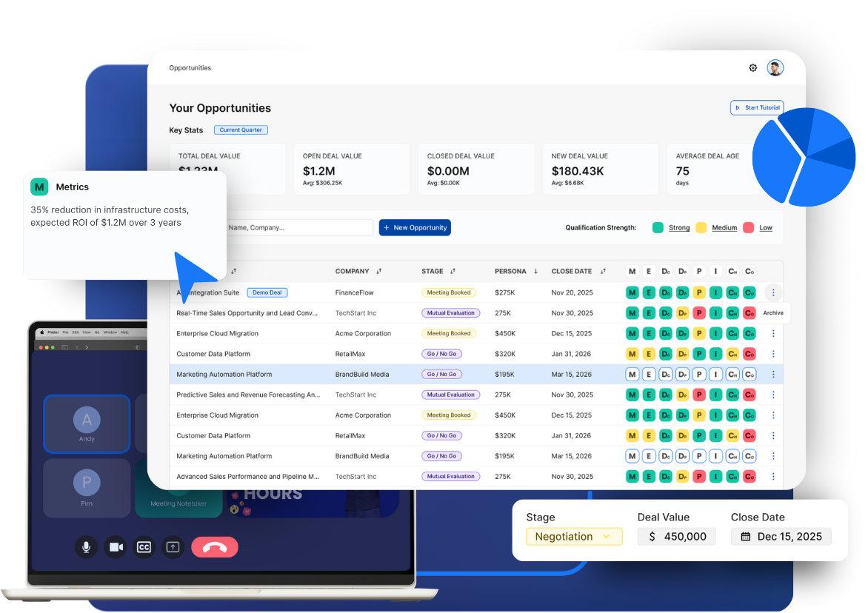Screen dimensions: 868x613
Task: Select Archive from the row menu
Action: point(772,313)
